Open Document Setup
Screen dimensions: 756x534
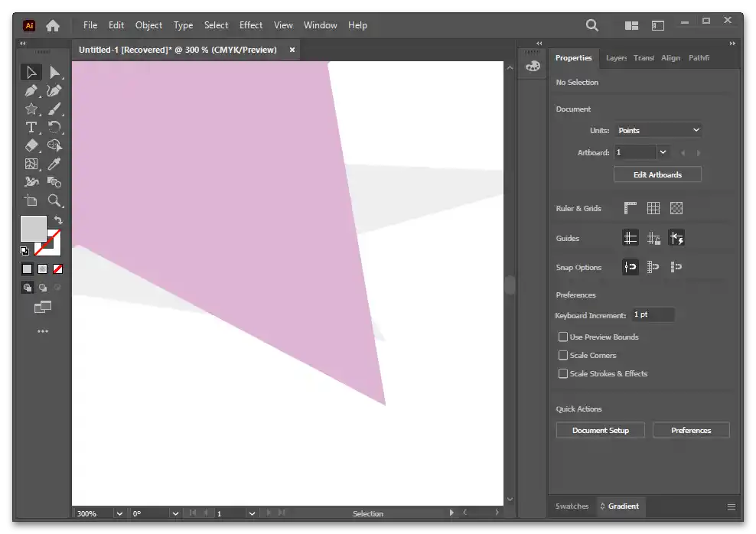600,430
